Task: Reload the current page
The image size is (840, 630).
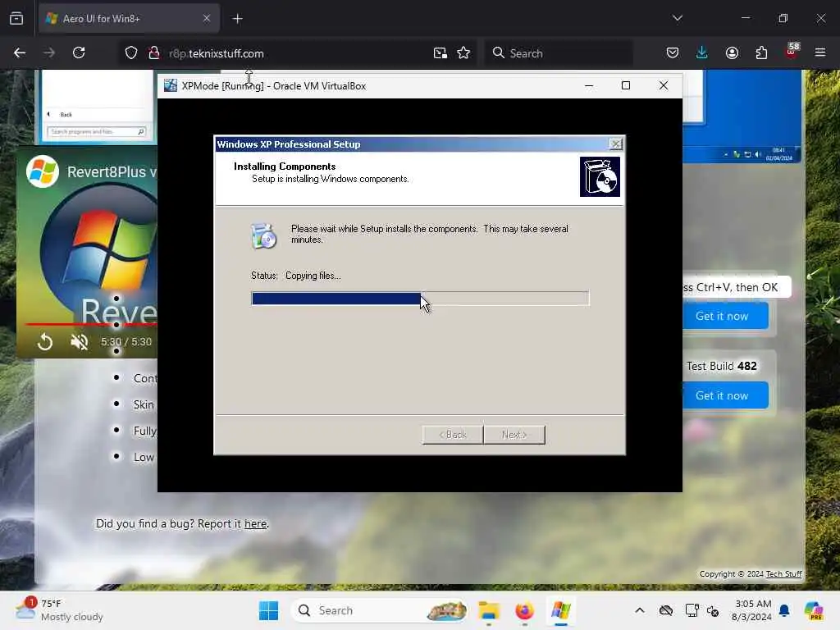Action: click(79, 53)
